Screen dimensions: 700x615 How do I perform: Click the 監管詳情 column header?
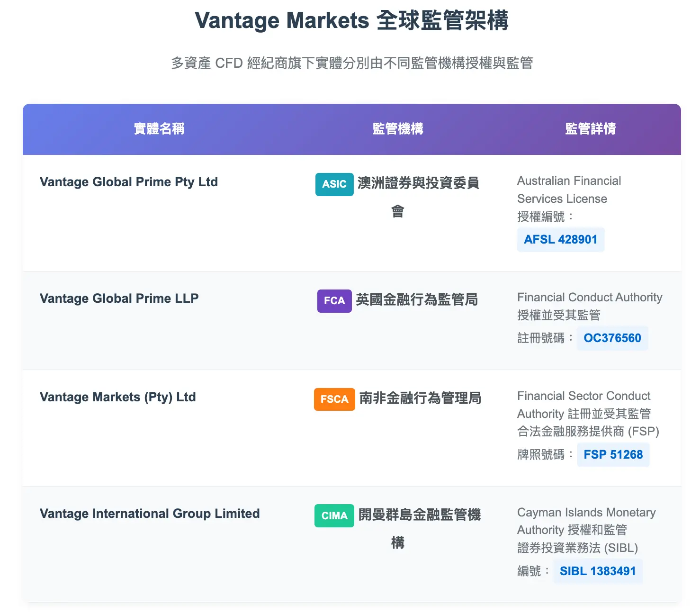coord(591,129)
